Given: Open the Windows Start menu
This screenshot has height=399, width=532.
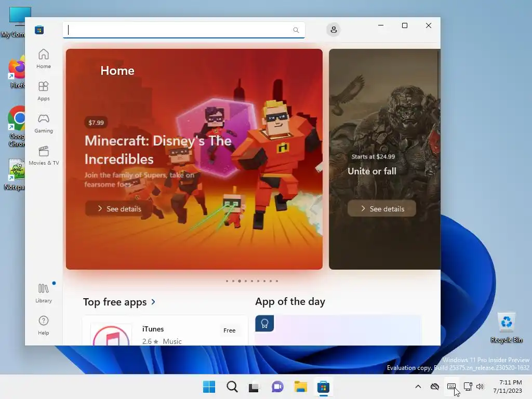Looking at the screenshot, I should 209,387.
